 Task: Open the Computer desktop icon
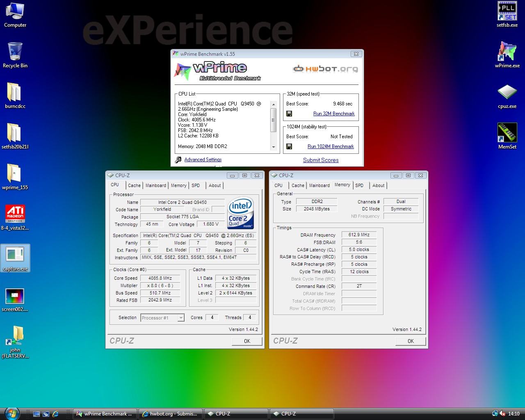coord(15,15)
